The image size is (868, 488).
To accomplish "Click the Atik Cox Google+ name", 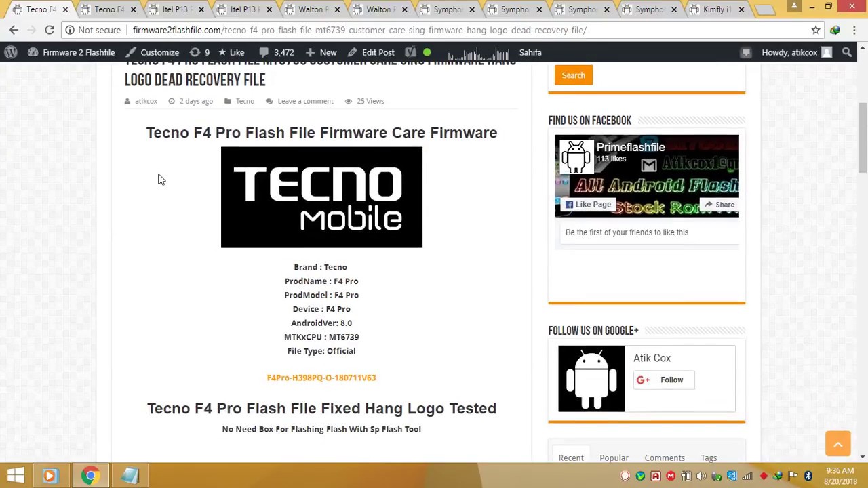I will click(x=652, y=358).
